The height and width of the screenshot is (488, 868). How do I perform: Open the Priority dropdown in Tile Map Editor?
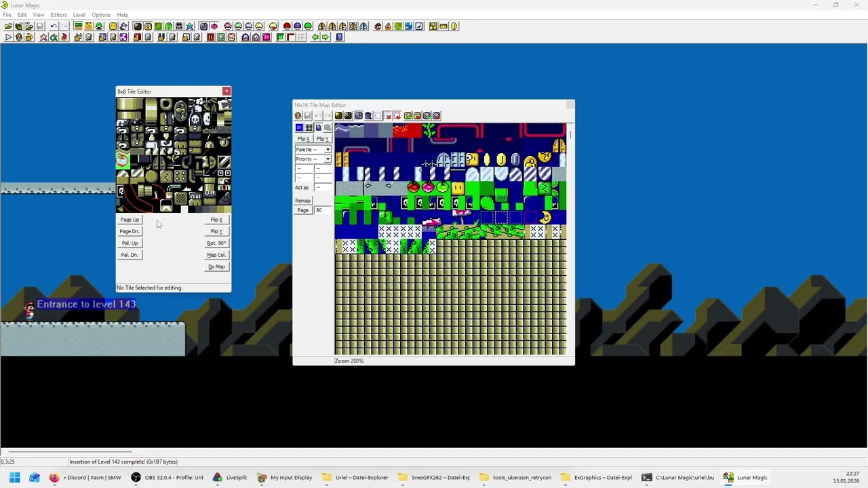tap(313, 159)
